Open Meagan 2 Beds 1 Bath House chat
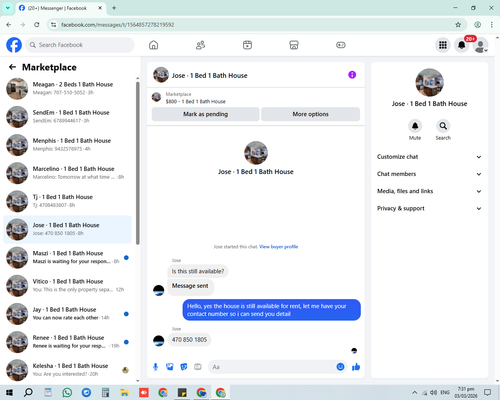 pyautogui.click(x=67, y=89)
